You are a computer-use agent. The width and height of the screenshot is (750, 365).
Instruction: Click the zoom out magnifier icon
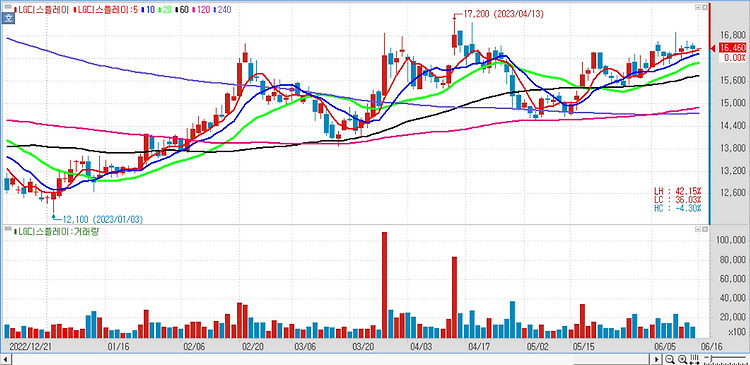[x=670, y=359]
